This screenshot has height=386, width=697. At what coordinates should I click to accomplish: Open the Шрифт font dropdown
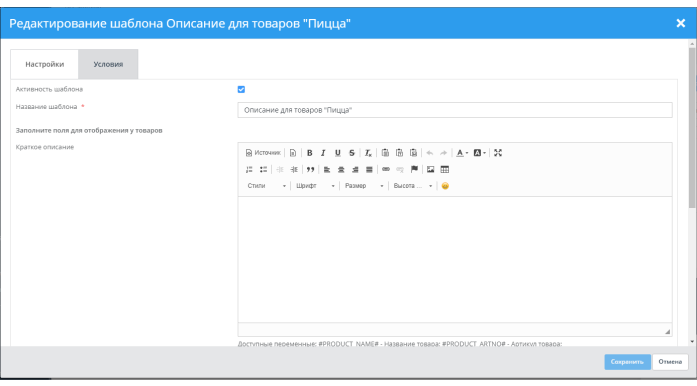click(x=315, y=186)
